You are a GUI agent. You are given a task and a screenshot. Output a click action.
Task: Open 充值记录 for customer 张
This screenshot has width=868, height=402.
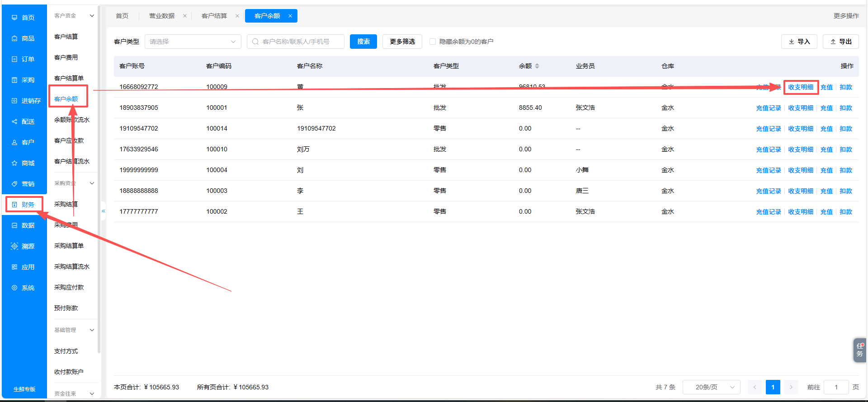pyautogui.click(x=769, y=108)
